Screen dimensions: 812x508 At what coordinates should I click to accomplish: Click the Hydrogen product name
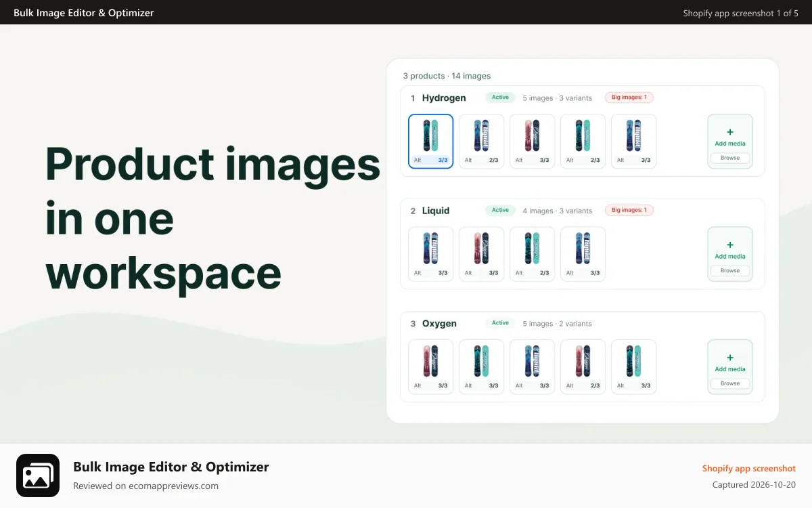[444, 98]
